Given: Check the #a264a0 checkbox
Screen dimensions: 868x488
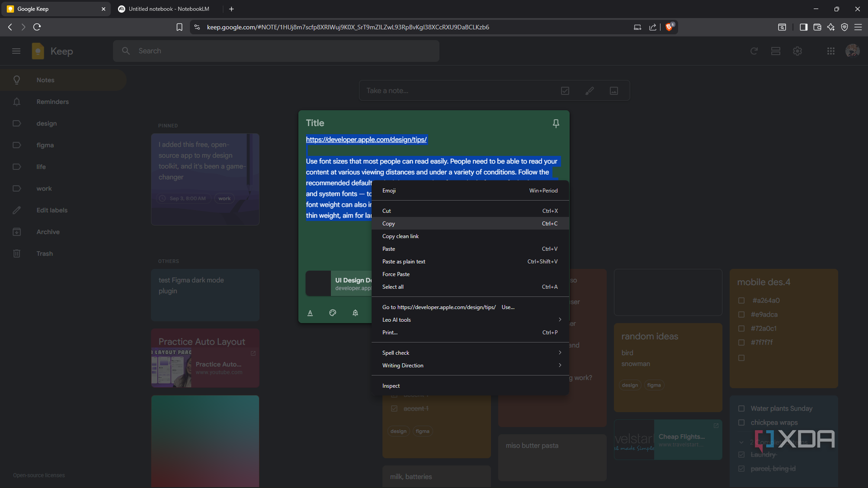Looking at the screenshot, I should point(741,301).
